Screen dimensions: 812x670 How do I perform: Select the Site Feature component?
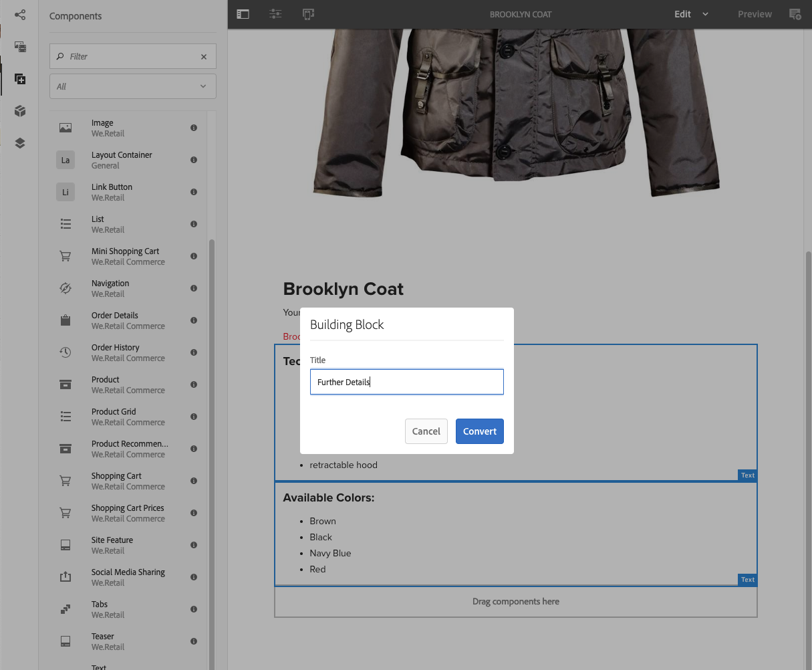tap(128, 545)
